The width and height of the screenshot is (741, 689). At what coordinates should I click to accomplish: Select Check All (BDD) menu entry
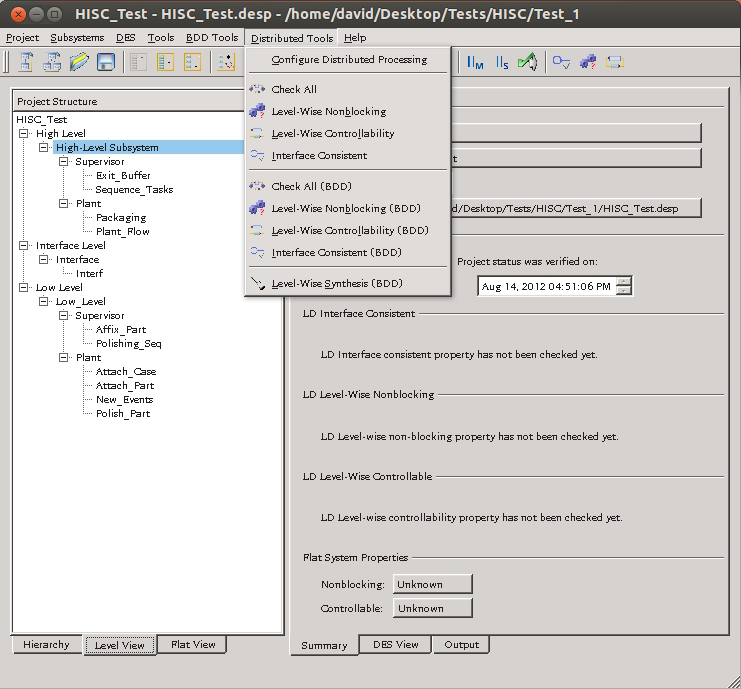tap(311, 187)
